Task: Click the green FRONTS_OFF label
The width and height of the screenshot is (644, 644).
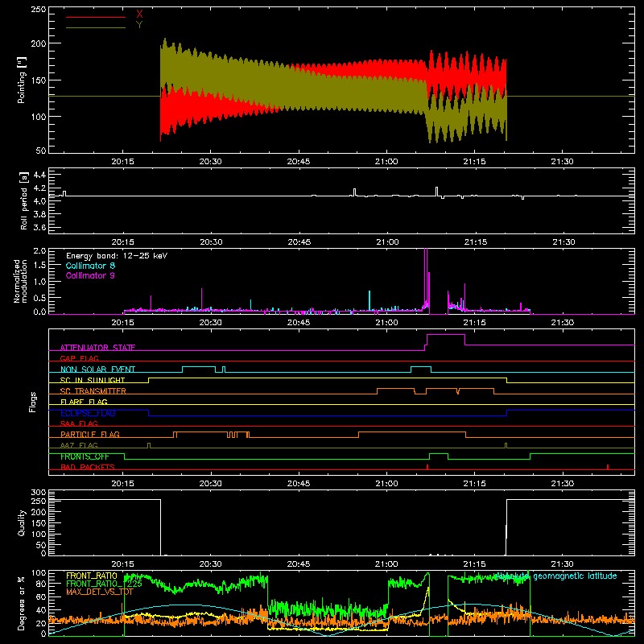Action: tap(85, 456)
